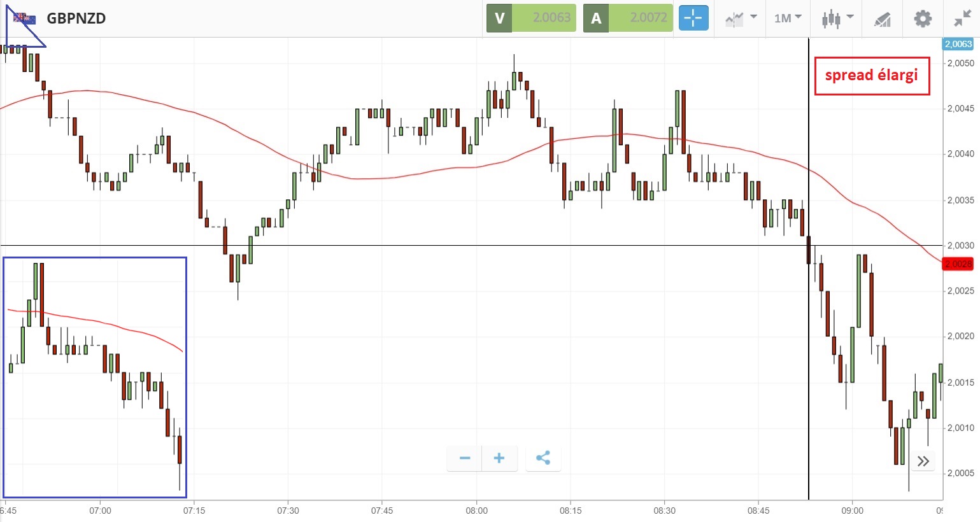Click the blue 2,0063 current price tag

pyautogui.click(x=958, y=44)
